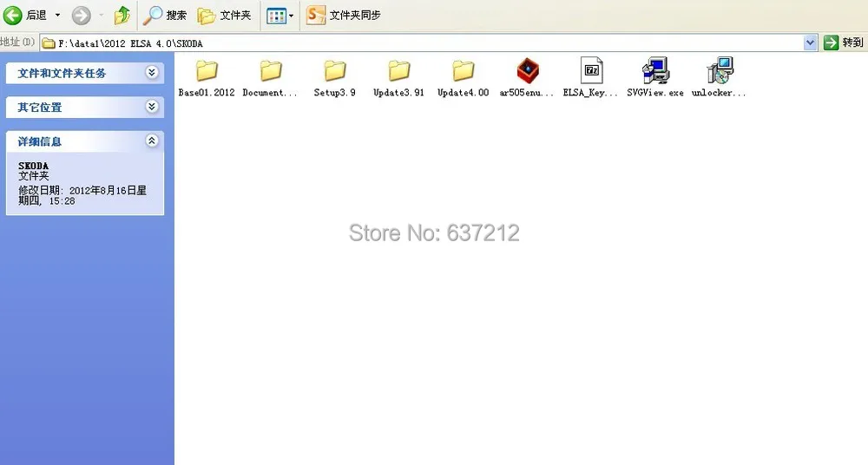This screenshot has width=868, height=465.
Task: Select the Document... folder icon
Action: (271, 71)
